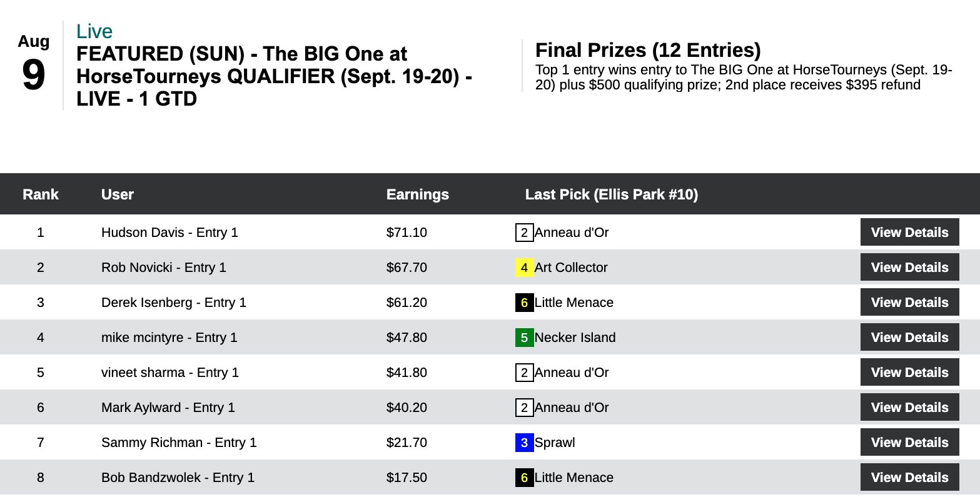The height and width of the screenshot is (497, 980).
Task: Click the User column header
Action: tap(118, 194)
